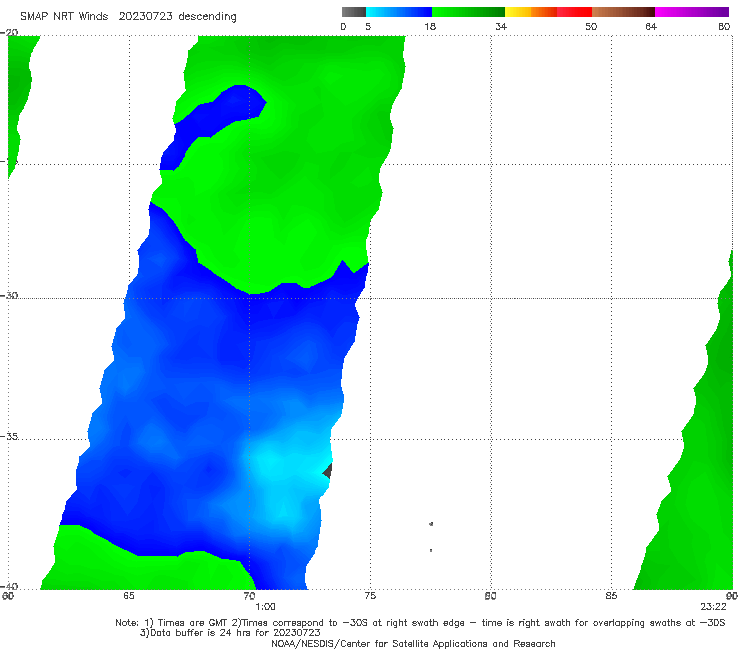Click the NOAA/NESDIS credit line

[x=413, y=643]
